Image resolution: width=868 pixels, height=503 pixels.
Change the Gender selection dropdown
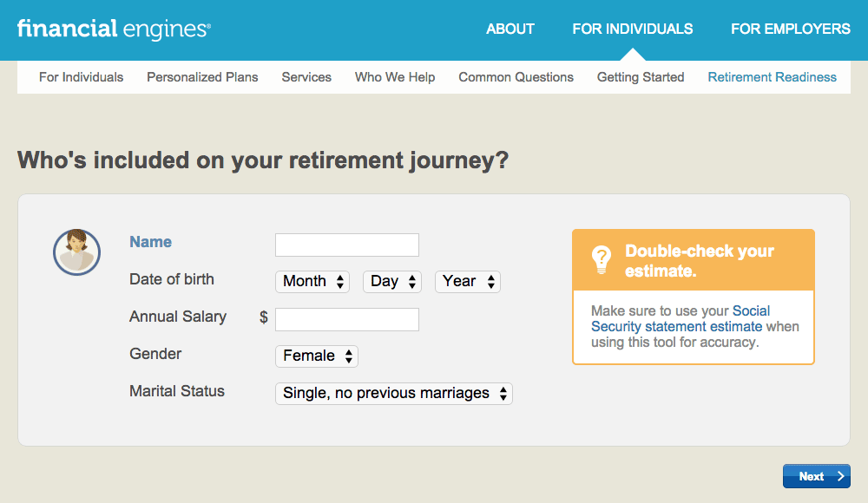pos(317,356)
